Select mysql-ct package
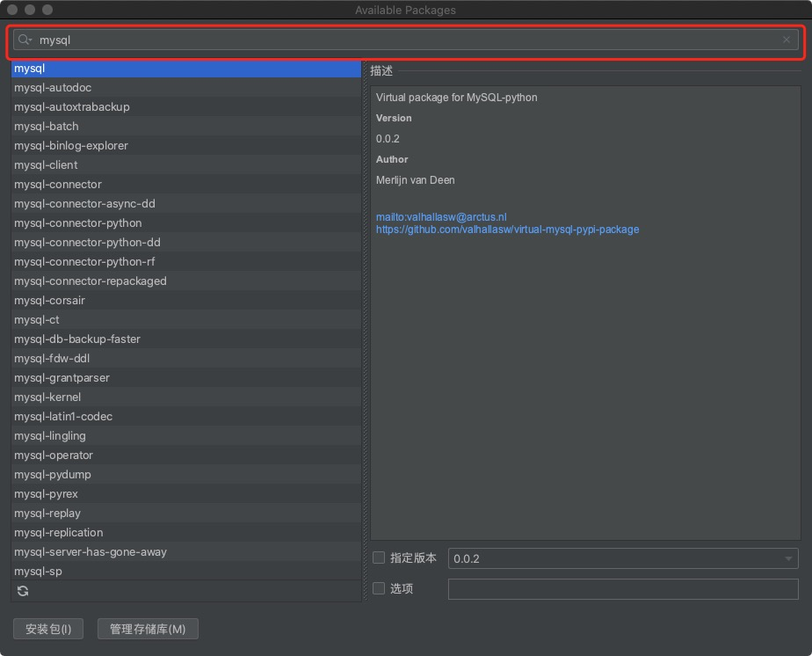 (x=186, y=320)
